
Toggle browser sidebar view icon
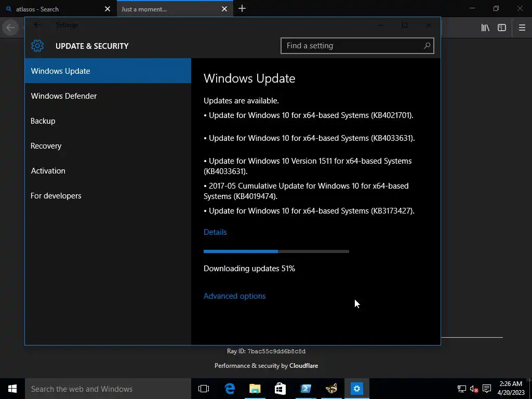tap(502, 28)
